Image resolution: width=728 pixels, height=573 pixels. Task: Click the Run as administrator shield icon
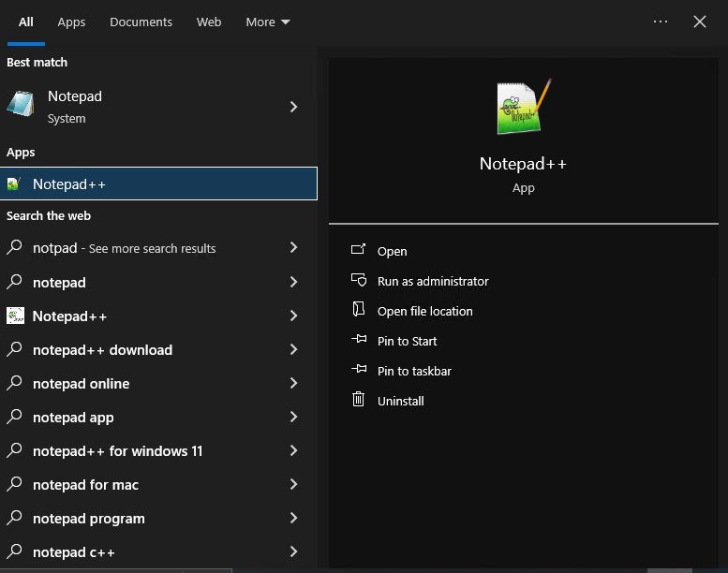coord(359,280)
